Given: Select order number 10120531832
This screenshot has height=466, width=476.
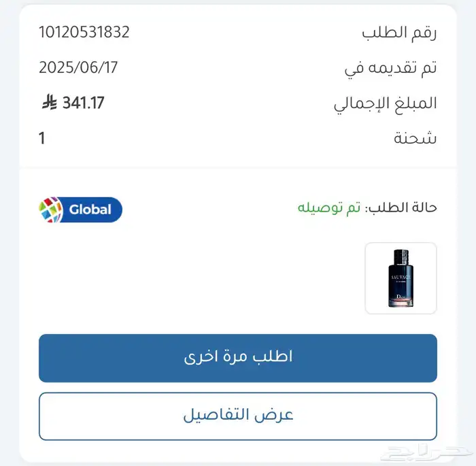Looking at the screenshot, I should [x=84, y=32].
